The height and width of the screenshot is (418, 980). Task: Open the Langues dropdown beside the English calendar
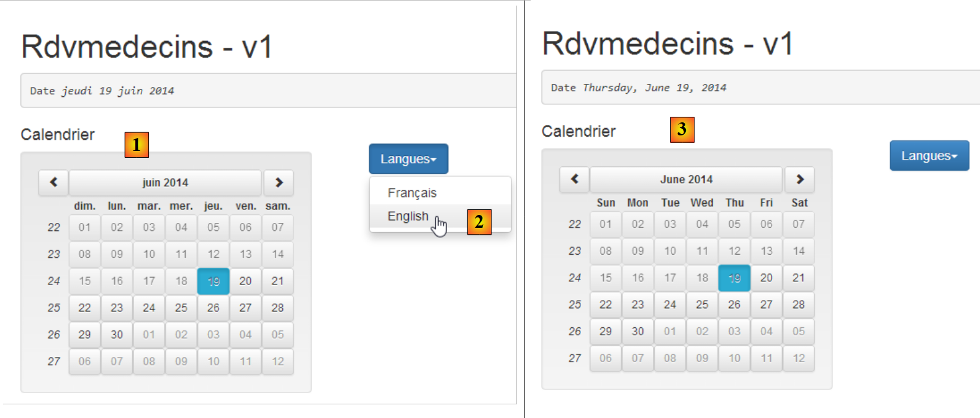coord(929,156)
